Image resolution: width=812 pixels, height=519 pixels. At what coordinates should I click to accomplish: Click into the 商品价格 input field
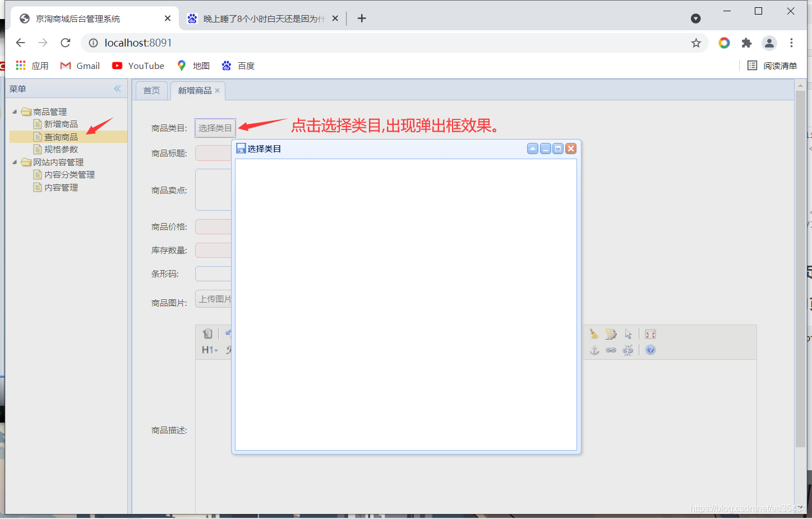(213, 226)
